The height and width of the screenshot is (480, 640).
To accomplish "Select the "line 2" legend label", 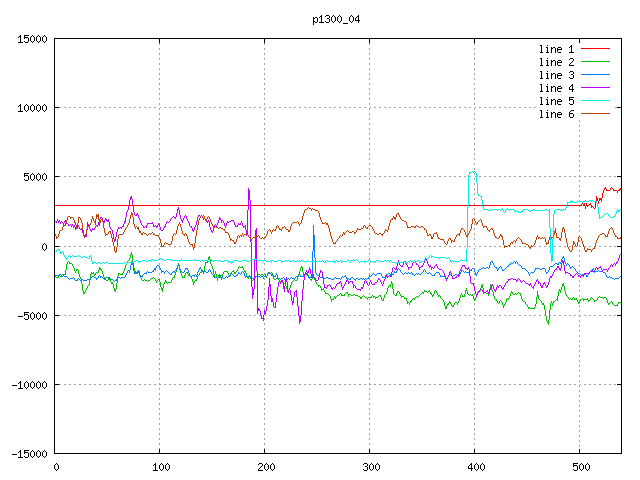I will click(x=557, y=62).
